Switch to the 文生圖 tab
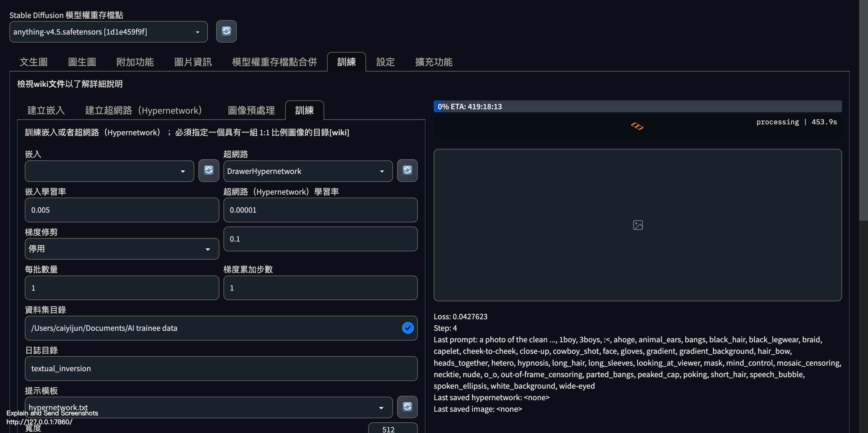This screenshot has width=868, height=433. pos(34,62)
